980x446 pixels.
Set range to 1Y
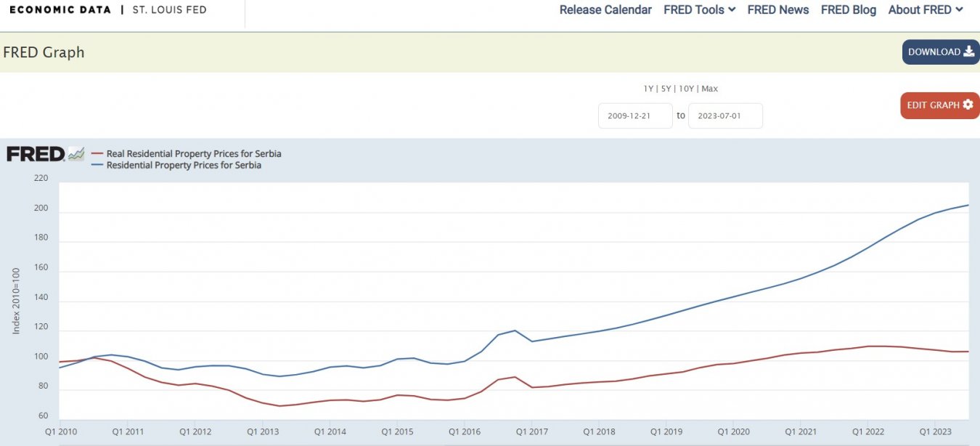coord(648,89)
